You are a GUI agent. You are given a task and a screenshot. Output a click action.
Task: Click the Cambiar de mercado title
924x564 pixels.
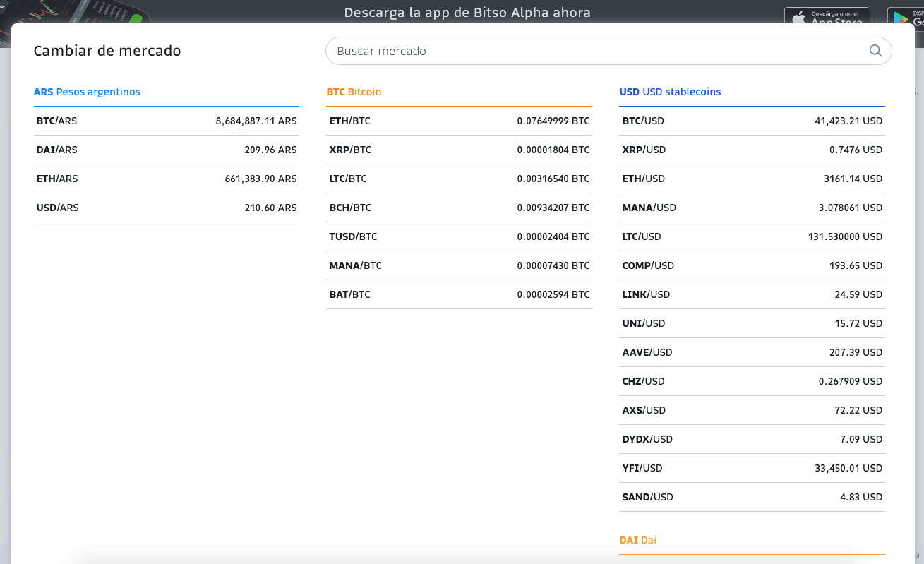pos(107,51)
